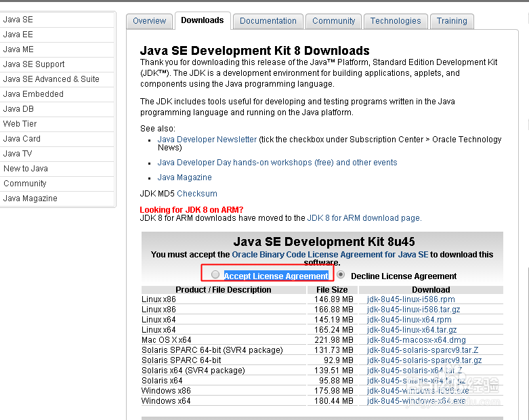529x420 pixels.
Task: Click the 221.98 MB file size cell
Action: click(x=334, y=339)
